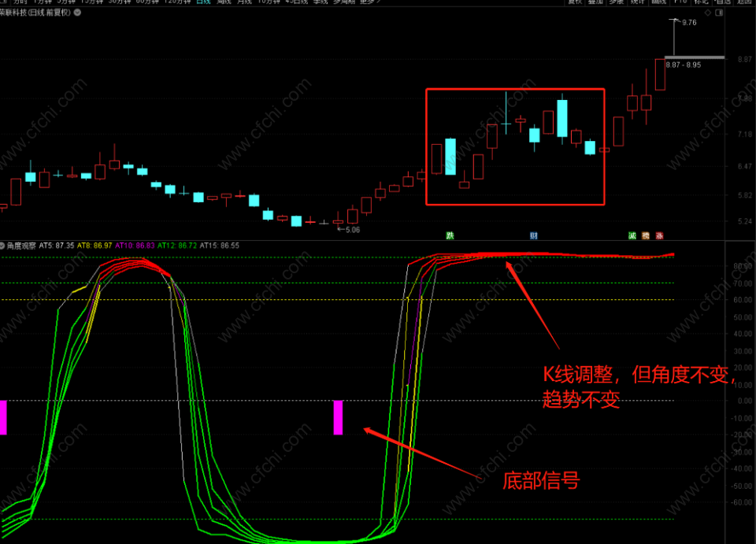Select the 日线 daily chart tab
This screenshot has width=756, height=544.
[x=203, y=2]
